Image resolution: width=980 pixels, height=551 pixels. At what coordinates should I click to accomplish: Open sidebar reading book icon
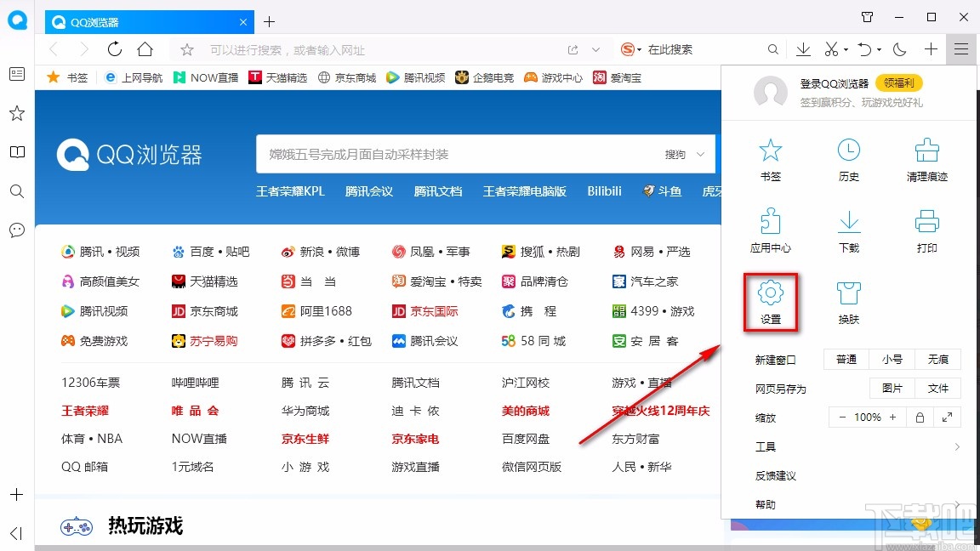[17, 152]
